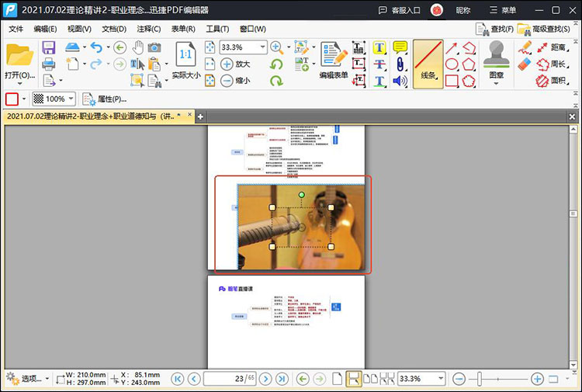Click the paperclip attach file tool
Image resolution: width=582 pixels, height=392 pixels.
click(400, 64)
